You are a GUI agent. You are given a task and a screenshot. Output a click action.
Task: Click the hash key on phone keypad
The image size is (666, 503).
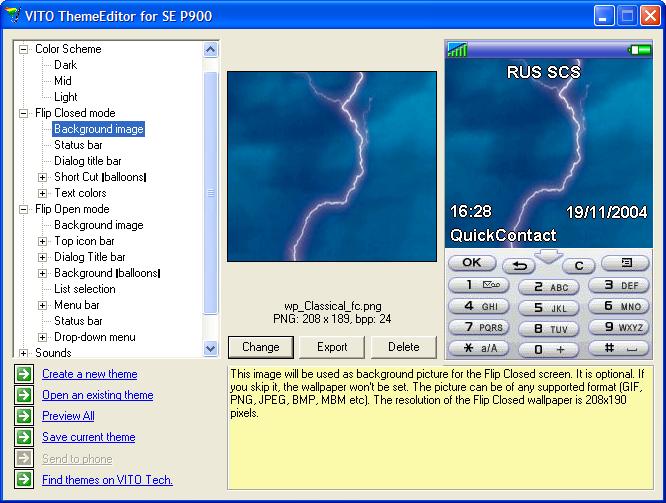(x=619, y=348)
